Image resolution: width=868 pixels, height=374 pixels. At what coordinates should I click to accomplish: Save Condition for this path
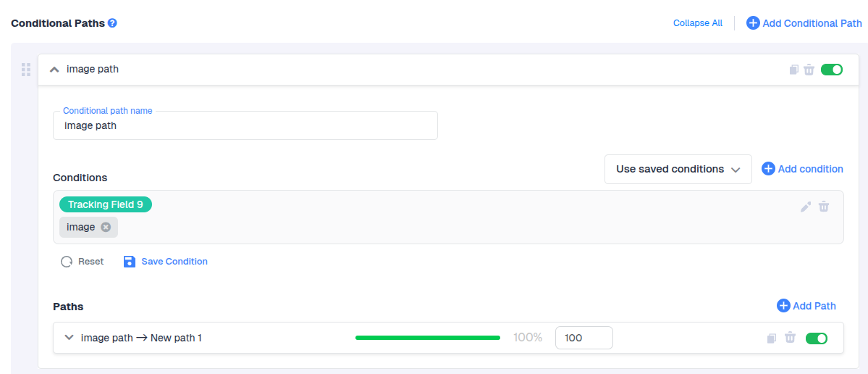(x=166, y=262)
